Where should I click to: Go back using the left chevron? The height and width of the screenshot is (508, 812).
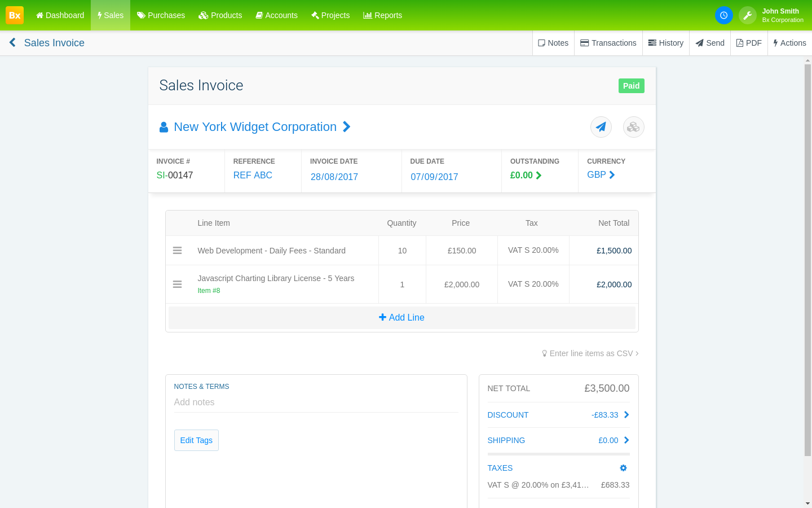point(12,42)
